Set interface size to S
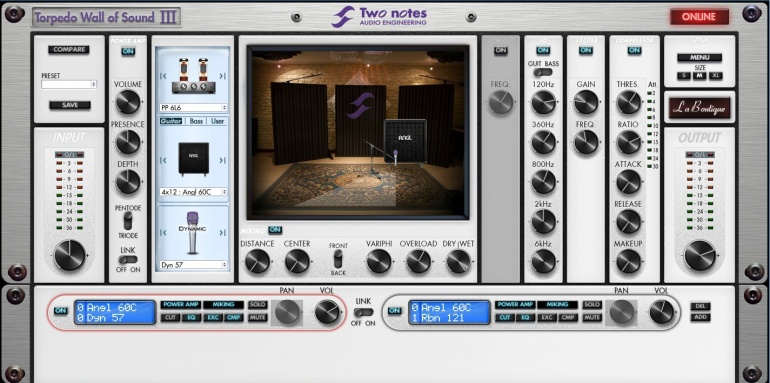This screenshot has height=383, width=770. (684, 76)
